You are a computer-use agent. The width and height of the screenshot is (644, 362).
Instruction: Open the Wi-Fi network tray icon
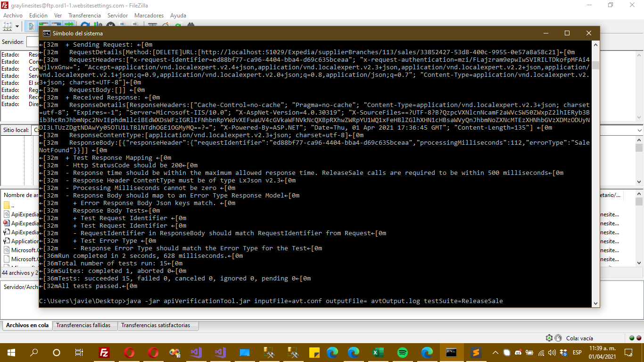[541, 353]
